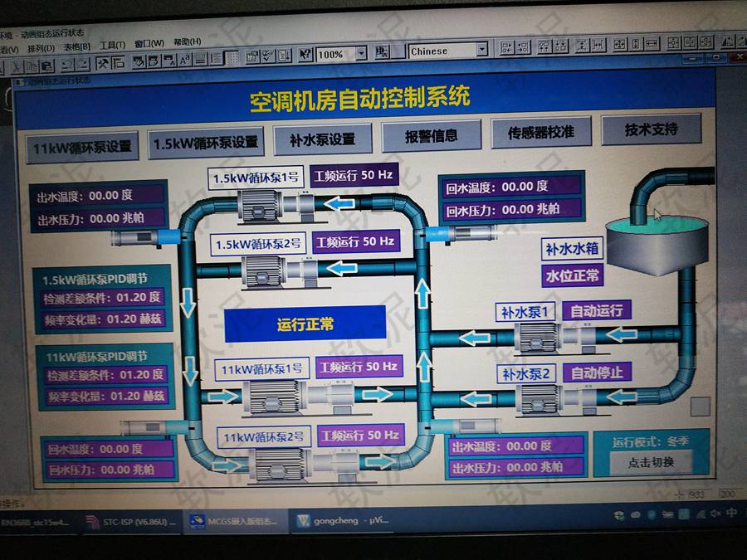Open the toolbox hammer icon
The height and width of the screenshot is (560, 747).
(104, 62)
